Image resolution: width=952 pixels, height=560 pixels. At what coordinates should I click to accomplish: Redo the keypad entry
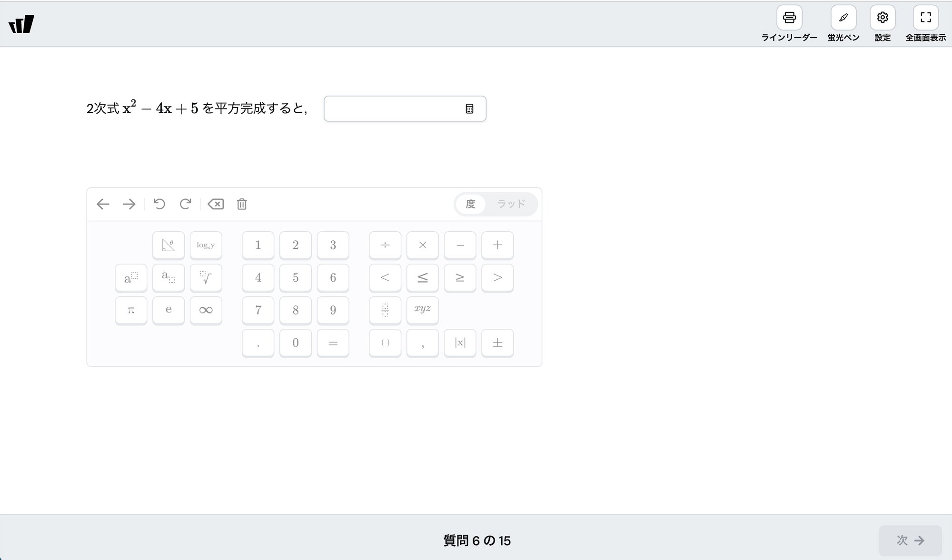click(185, 204)
